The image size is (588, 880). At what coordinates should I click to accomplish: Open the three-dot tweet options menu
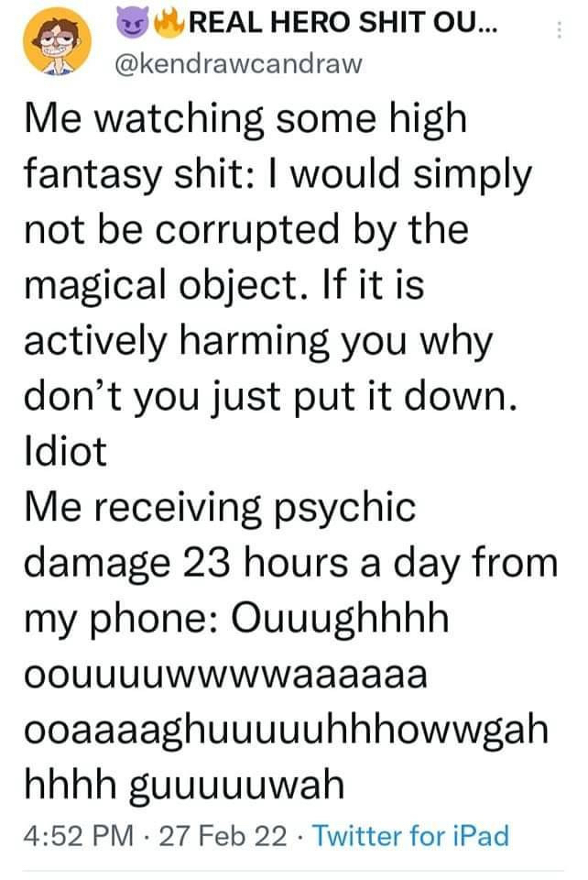(559, 29)
